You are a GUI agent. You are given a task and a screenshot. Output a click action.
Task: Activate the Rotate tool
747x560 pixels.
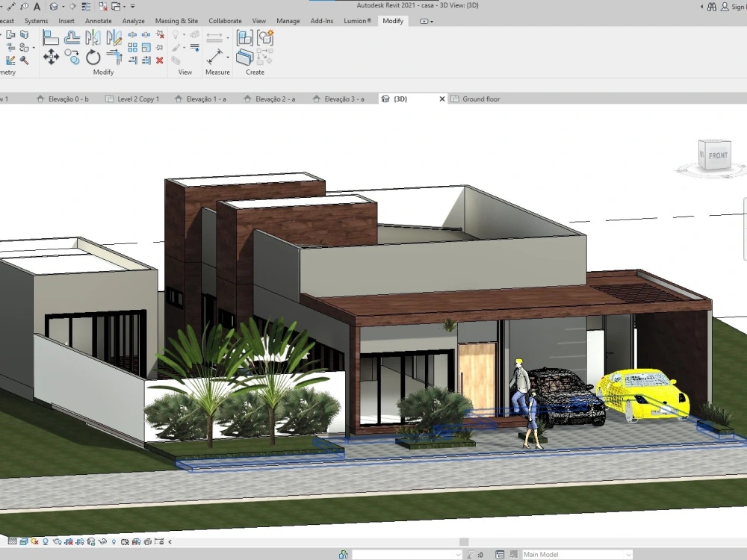pyautogui.click(x=93, y=56)
